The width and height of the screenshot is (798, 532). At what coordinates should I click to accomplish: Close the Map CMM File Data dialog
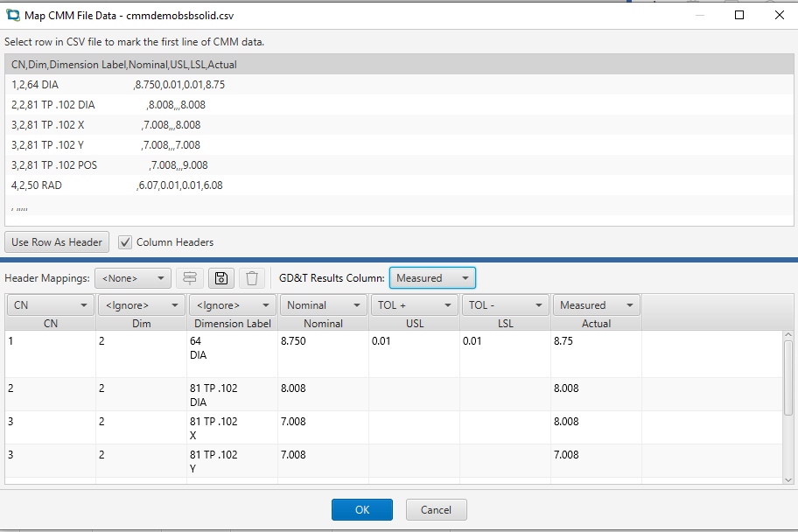[779, 15]
